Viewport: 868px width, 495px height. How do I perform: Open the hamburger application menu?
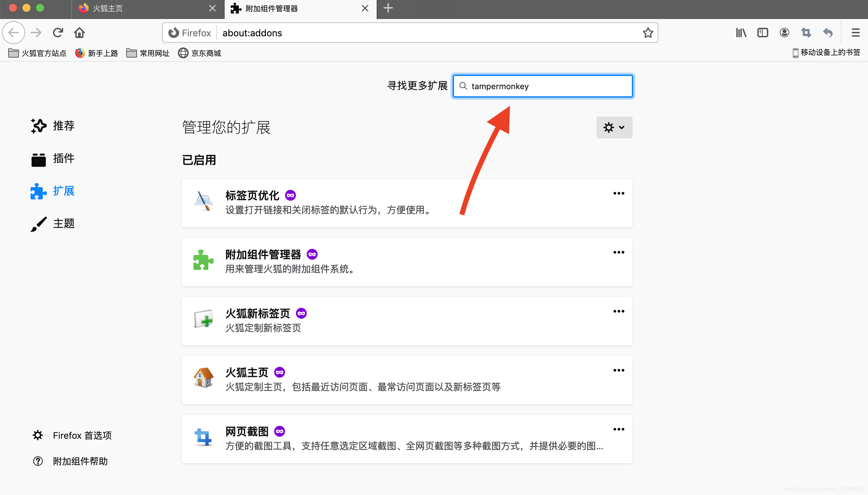[855, 33]
